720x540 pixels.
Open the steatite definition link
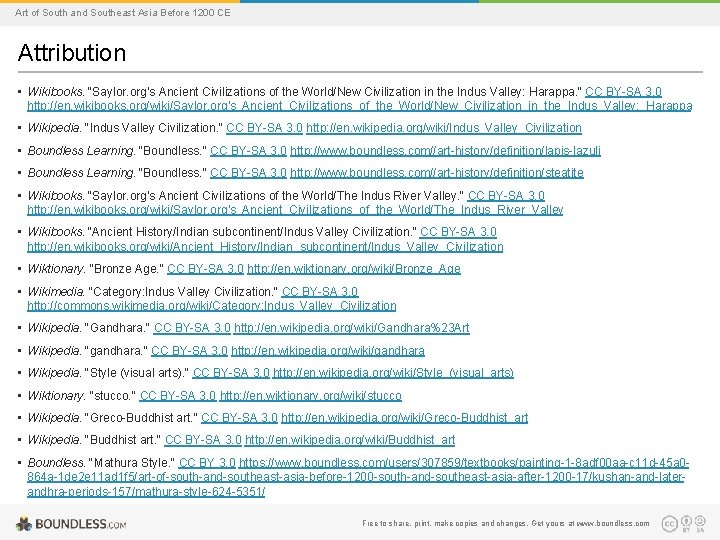437,173
